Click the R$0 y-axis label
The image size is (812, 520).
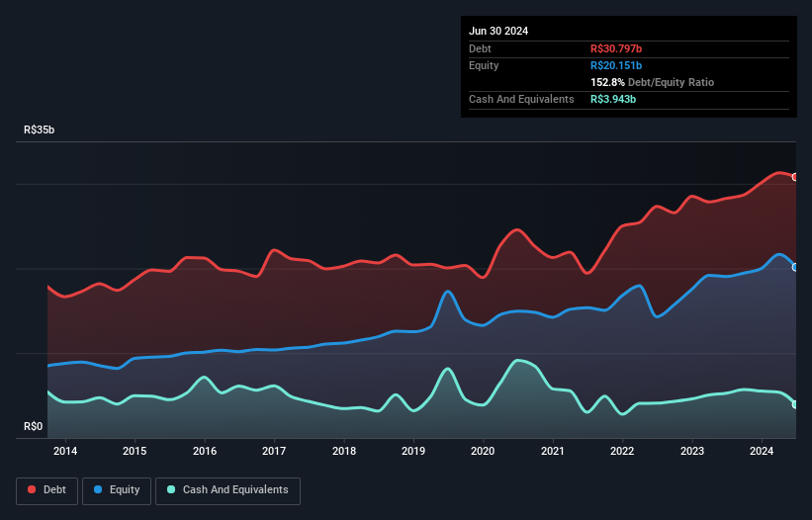click(x=34, y=426)
